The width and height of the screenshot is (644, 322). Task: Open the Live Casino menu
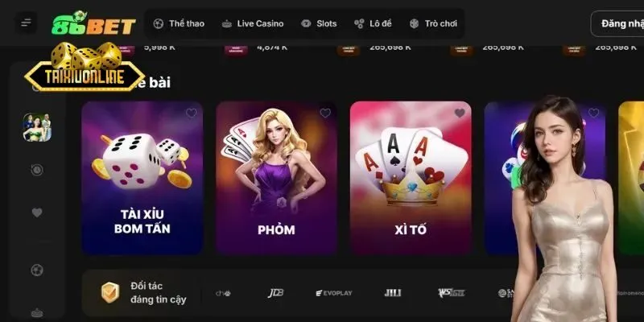pyautogui.click(x=253, y=23)
